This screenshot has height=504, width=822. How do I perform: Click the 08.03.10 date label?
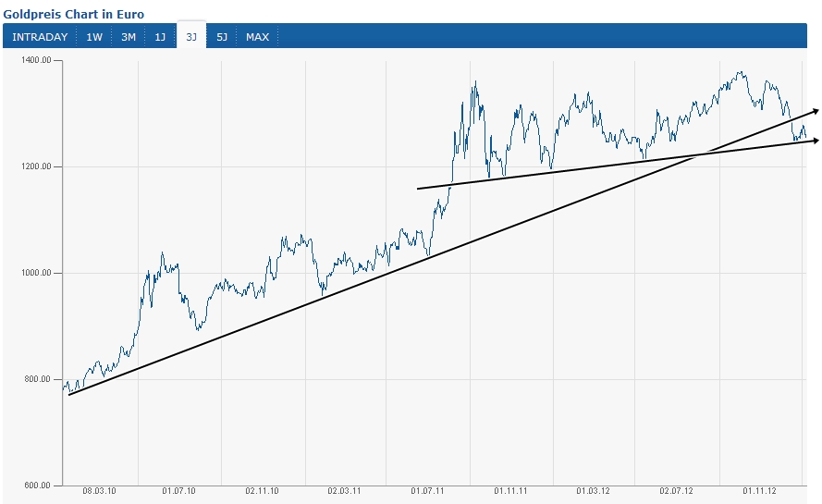pos(99,495)
